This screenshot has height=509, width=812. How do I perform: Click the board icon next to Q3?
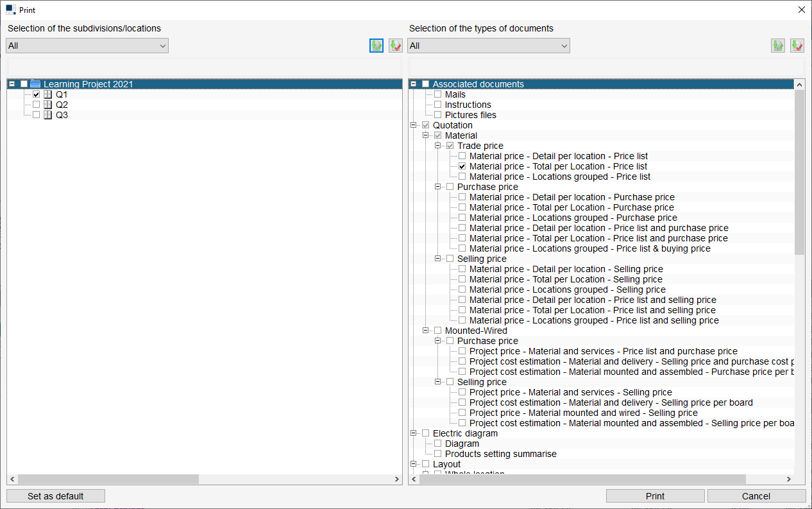click(47, 115)
